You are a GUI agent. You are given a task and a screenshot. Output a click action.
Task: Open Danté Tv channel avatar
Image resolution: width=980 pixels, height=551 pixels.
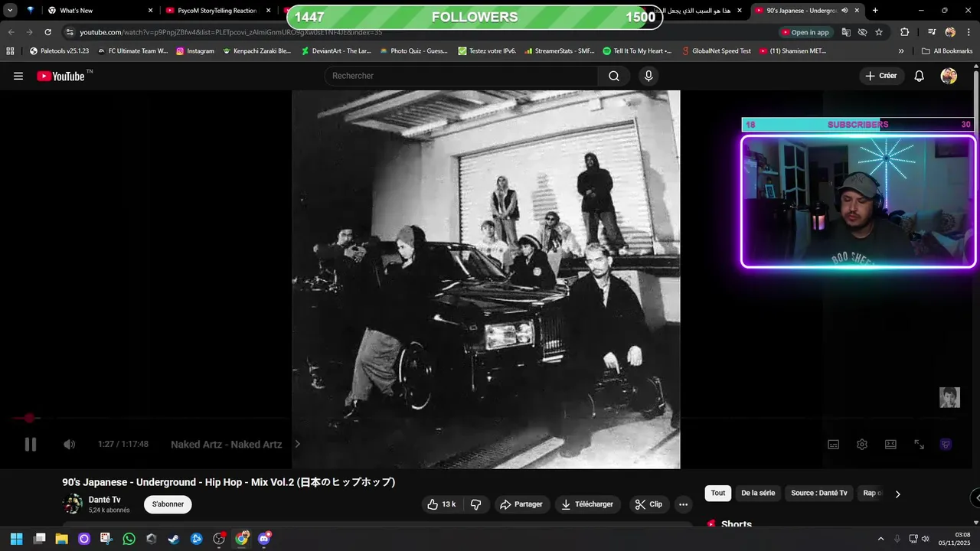(73, 504)
